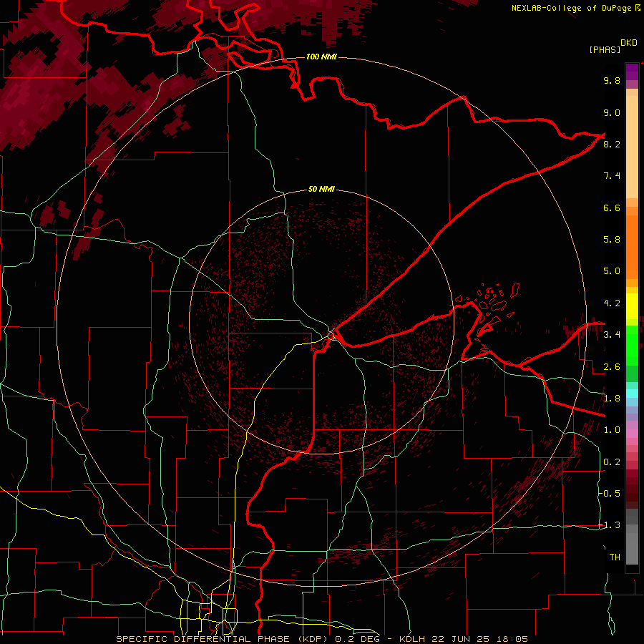This screenshot has width=644, height=644.
Task: Select the 0.2 scale value
Action: click(612, 462)
